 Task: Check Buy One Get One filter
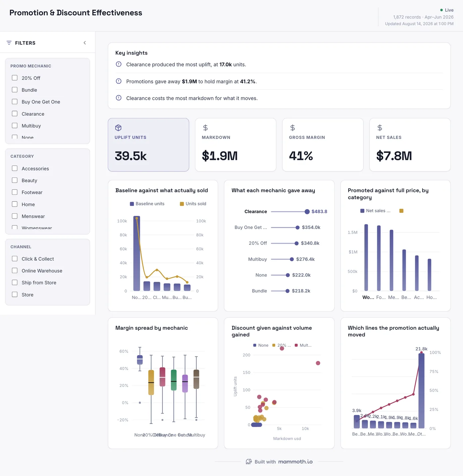(x=15, y=102)
